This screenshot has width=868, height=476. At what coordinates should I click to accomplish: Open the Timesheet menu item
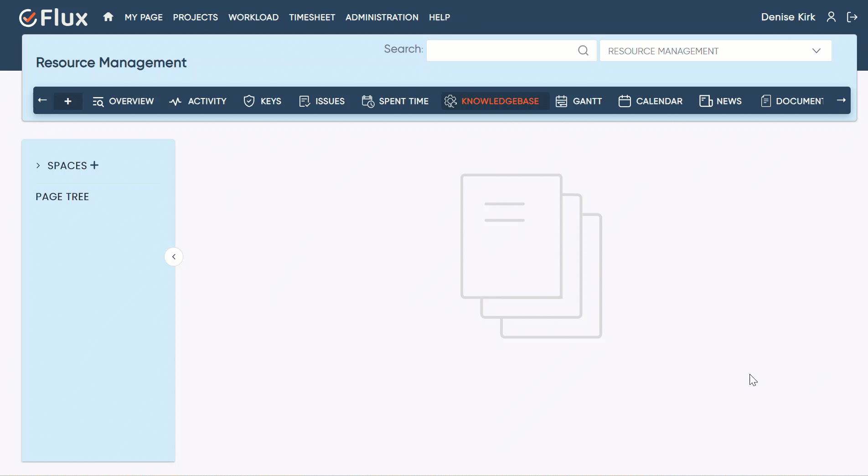tap(312, 17)
